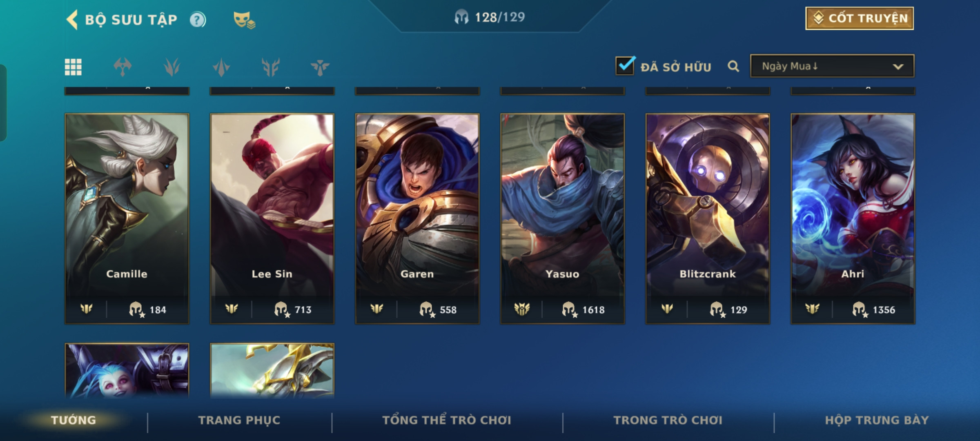980x441 pixels.
Task: Select the Tướng tab
Action: (x=73, y=420)
